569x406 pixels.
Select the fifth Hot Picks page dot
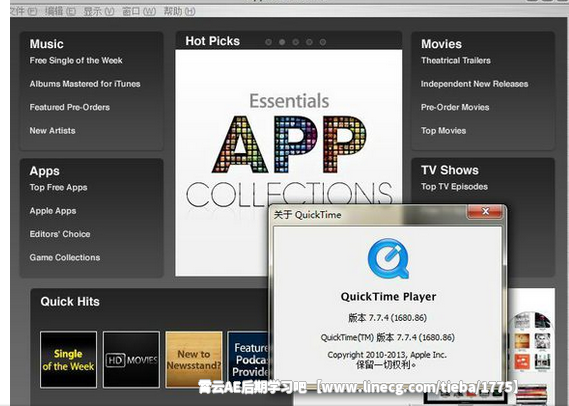pos(323,42)
